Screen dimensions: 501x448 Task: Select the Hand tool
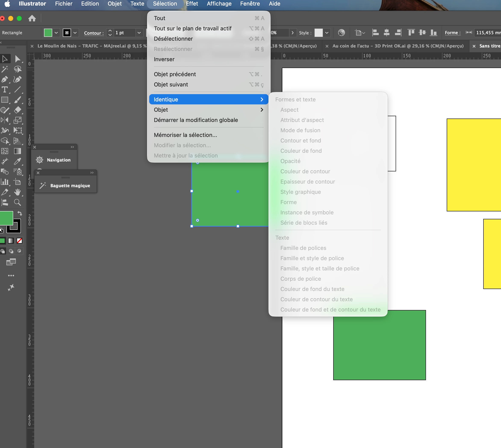[x=17, y=192]
